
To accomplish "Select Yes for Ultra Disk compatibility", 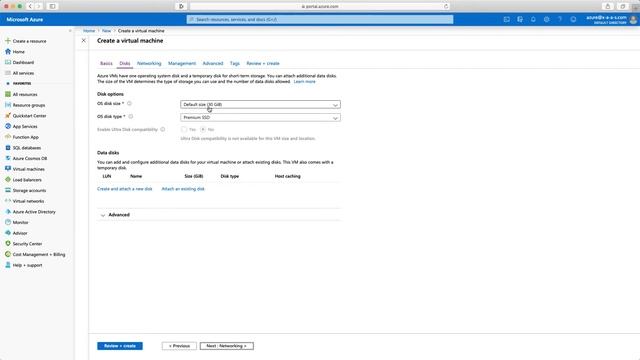I will 184,129.
